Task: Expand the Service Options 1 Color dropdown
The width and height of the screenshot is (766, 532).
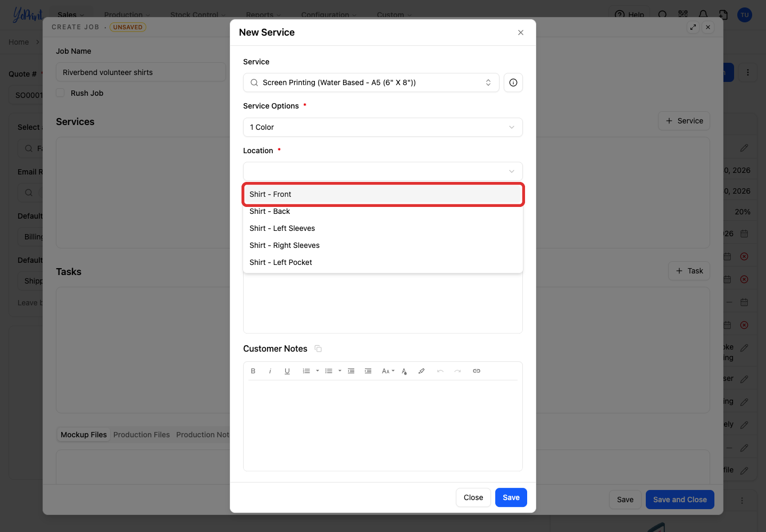Action: pos(383,127)
